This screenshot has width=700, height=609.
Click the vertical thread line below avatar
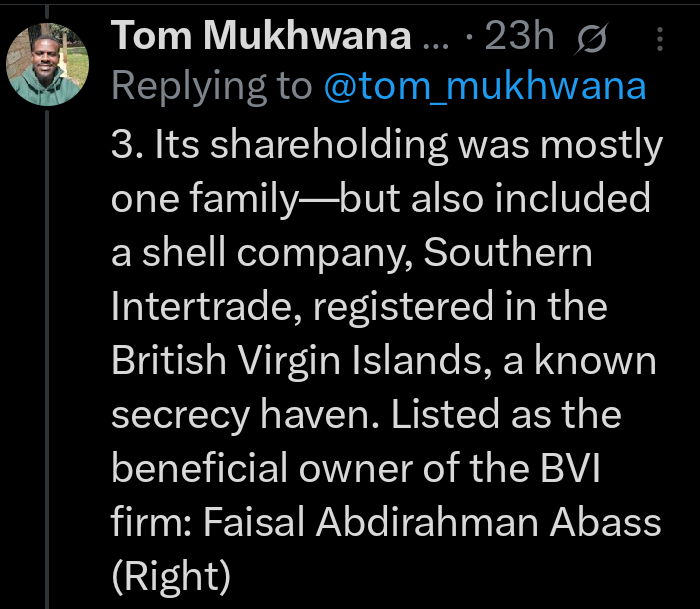point(47,359)
